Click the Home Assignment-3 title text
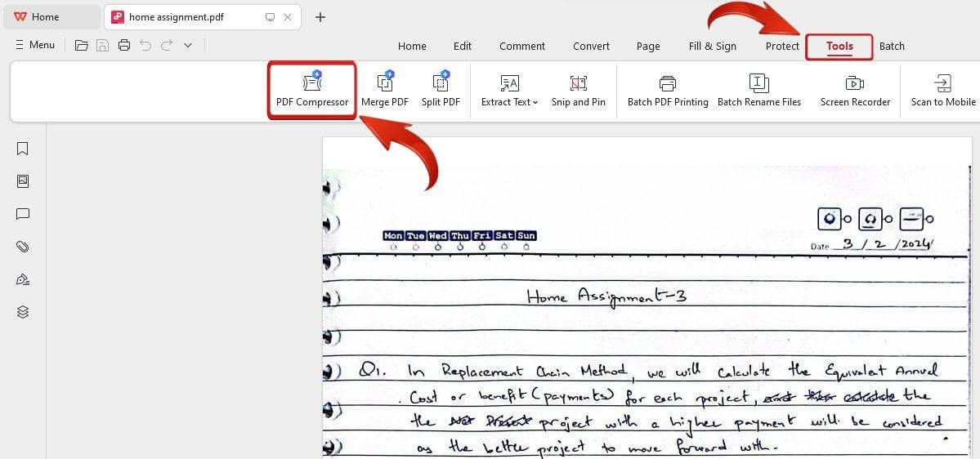Viewport: 980px width, 459px height. click(x=606, y=296)
